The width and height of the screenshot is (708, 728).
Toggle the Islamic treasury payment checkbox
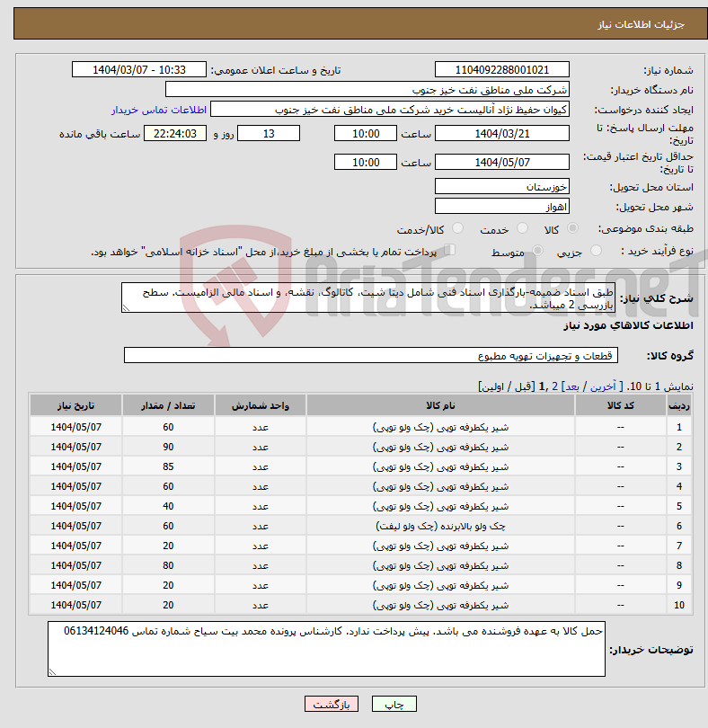(x=449, y=250)
